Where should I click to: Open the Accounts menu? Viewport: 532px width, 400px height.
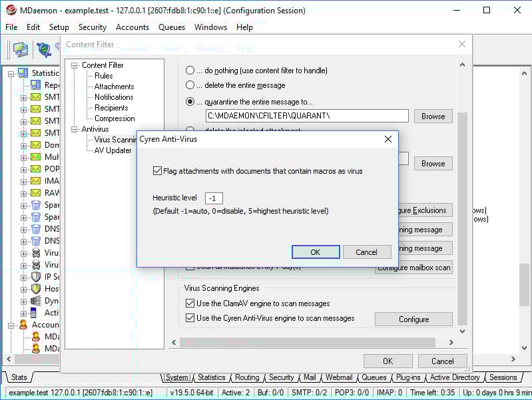(133, 27)
